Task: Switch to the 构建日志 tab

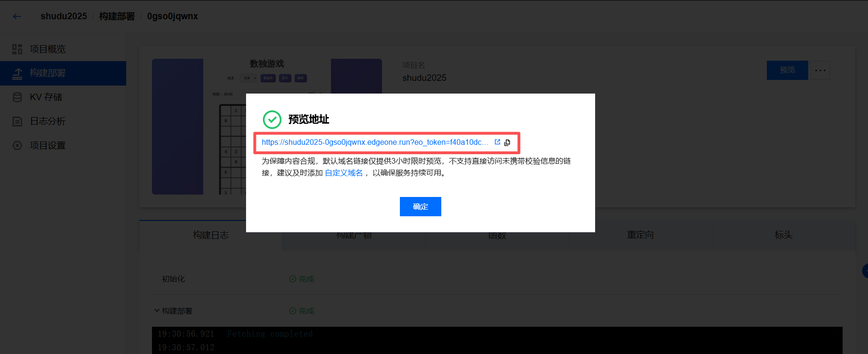Action: 211,235
